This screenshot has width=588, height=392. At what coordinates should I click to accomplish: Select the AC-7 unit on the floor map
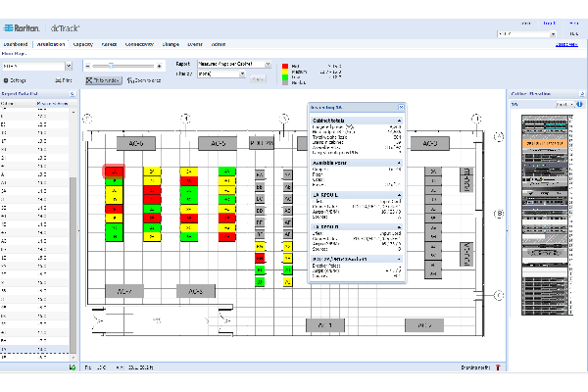point(124,291)
